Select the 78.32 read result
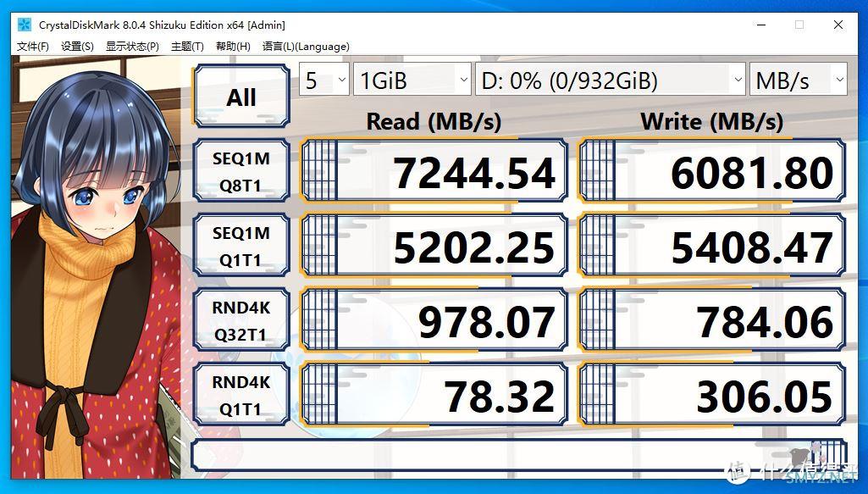This screenshot has width=868, height=494. click(434, 394)
